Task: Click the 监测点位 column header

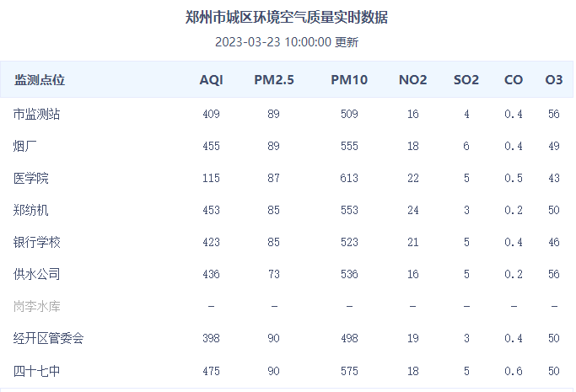Action: coord(40,79)
